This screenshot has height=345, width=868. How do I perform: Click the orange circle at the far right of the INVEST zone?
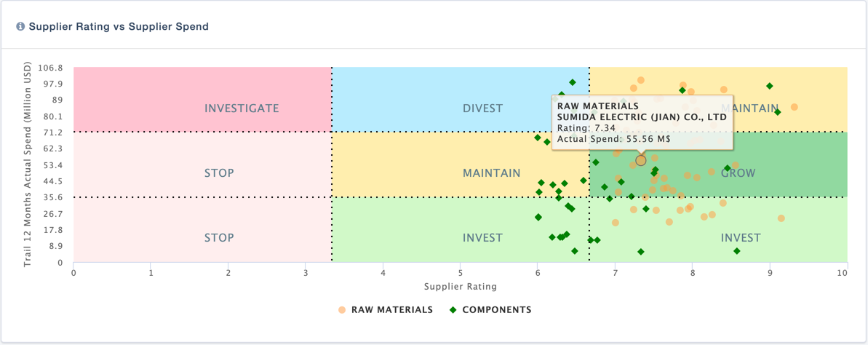click(781, 218)
